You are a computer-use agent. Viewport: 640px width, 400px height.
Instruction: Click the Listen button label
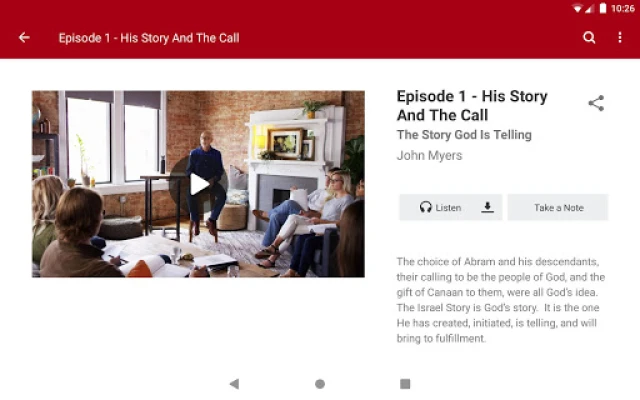[x=448, y=208]
